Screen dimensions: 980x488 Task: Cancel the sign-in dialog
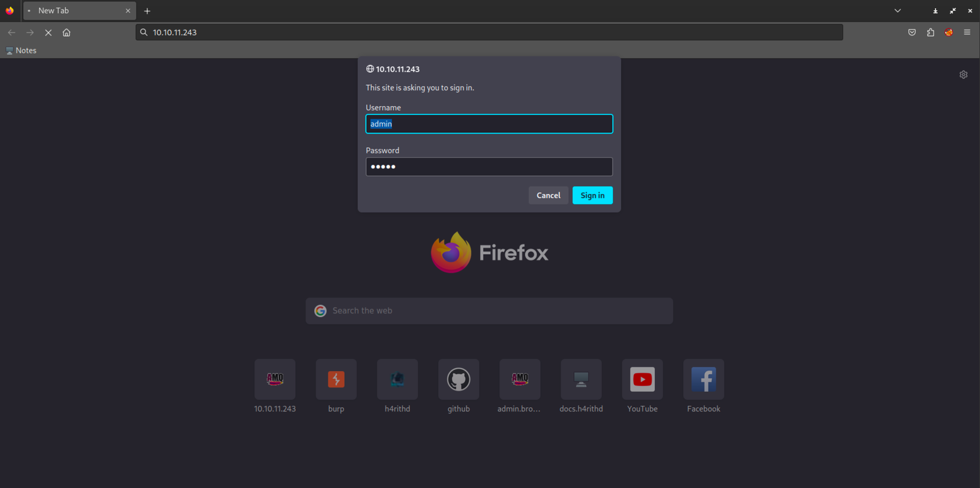[x=548, y=195]
